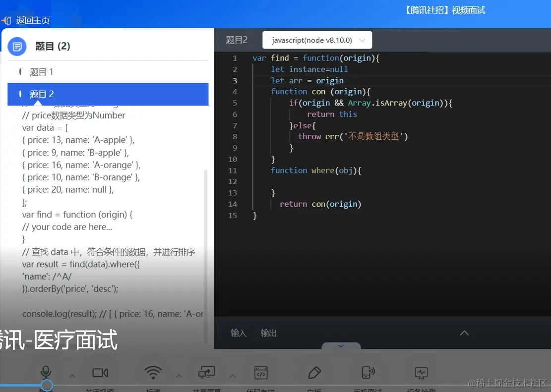551x392 pixels.
Task: Click 'var find = function (origin) {' in description
Action: 77,215
